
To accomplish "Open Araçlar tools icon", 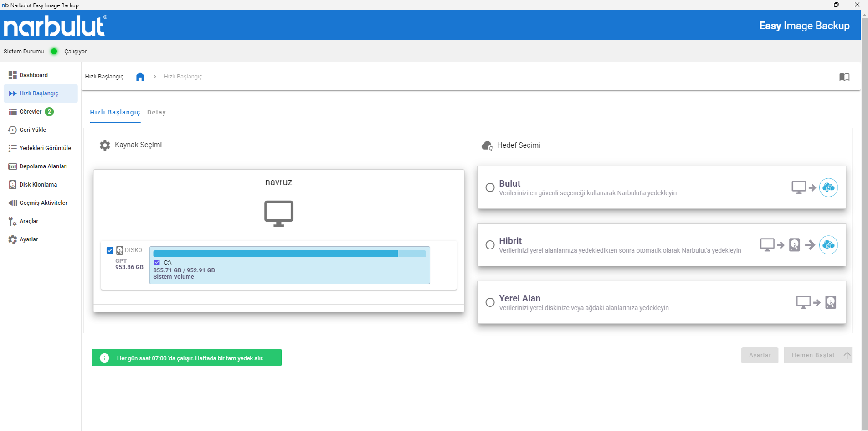I will (12, 221).
